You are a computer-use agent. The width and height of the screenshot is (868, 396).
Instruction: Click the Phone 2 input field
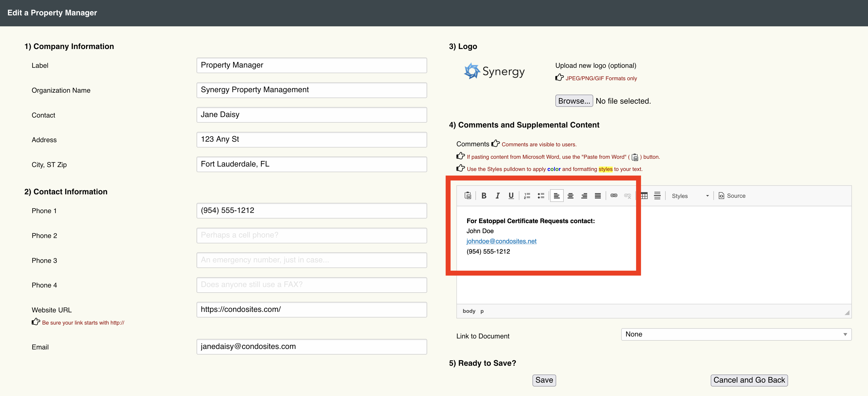(311, 235)
